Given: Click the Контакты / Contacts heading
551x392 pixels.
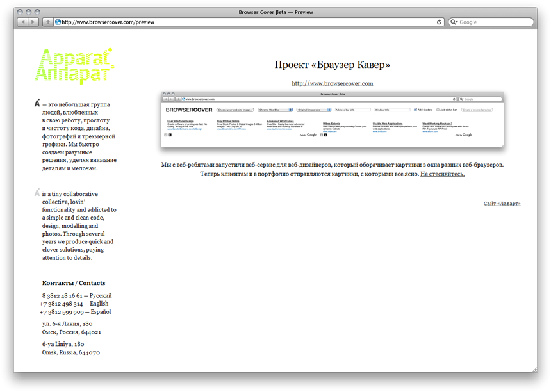Looking at the screenshot, I should click(74, 283).
